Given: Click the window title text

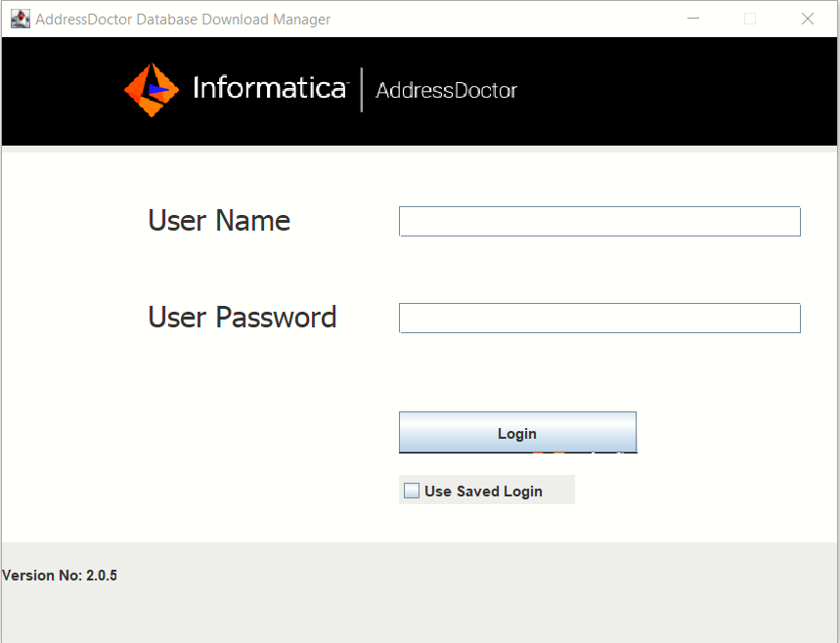Looking at the screenshot, I should click(x=183, y=20).
